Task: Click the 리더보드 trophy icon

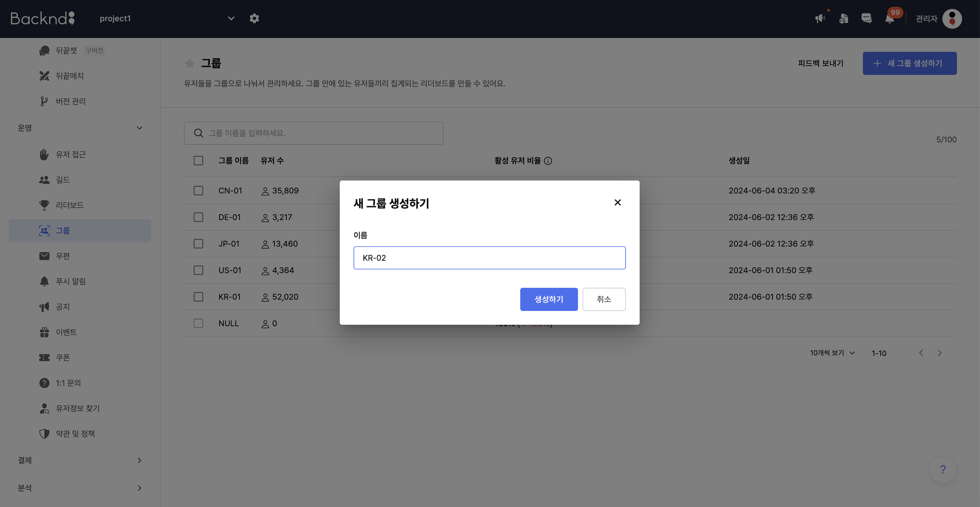Action: click(x=44, y=205)
